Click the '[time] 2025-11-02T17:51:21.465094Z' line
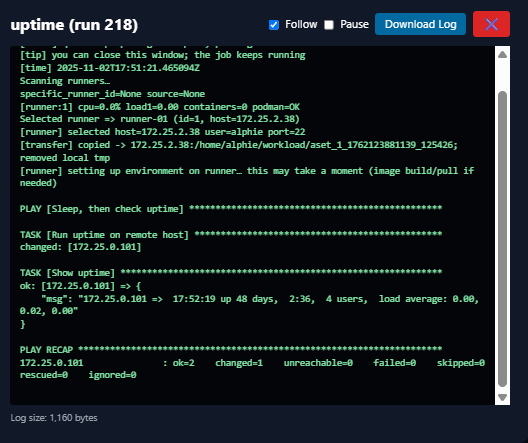This screenshot has width=528, height=443. [x=110, y=68]
